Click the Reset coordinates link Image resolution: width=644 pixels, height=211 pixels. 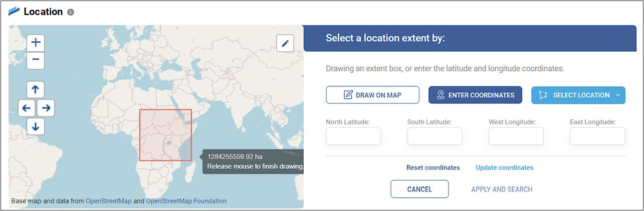(433, 167)
